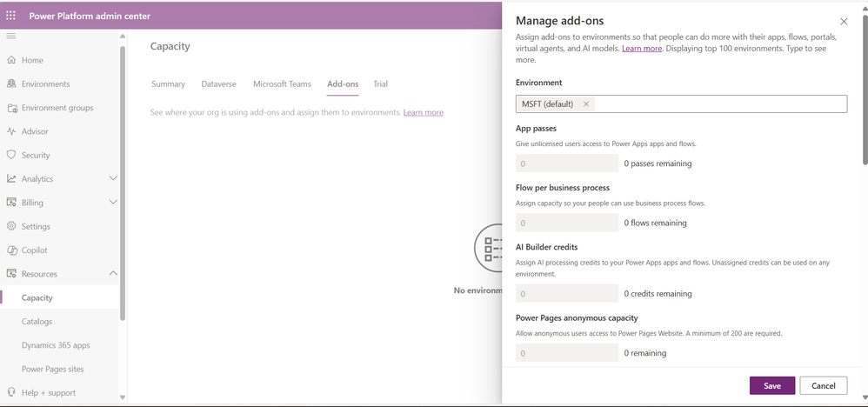This screenshot has height=407, width=868.
Task: Expand the Billing section chevron
Action: tap(113, 202)
